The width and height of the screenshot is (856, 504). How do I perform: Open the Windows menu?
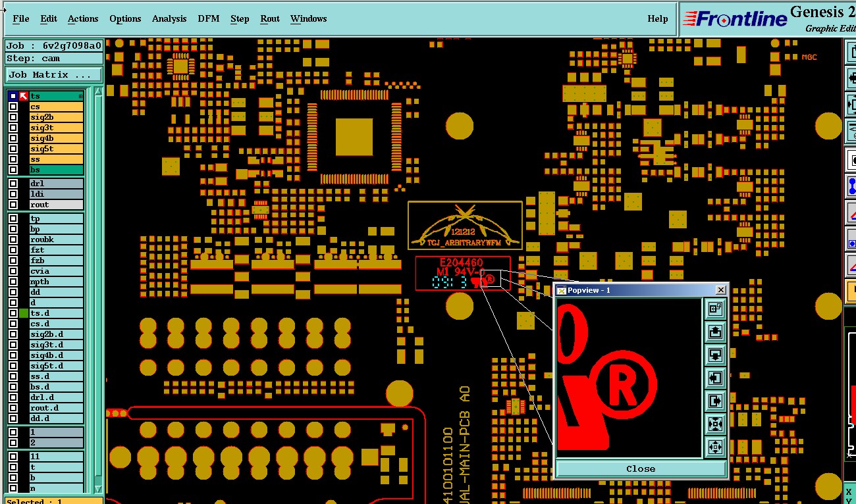tap(308, 18)
